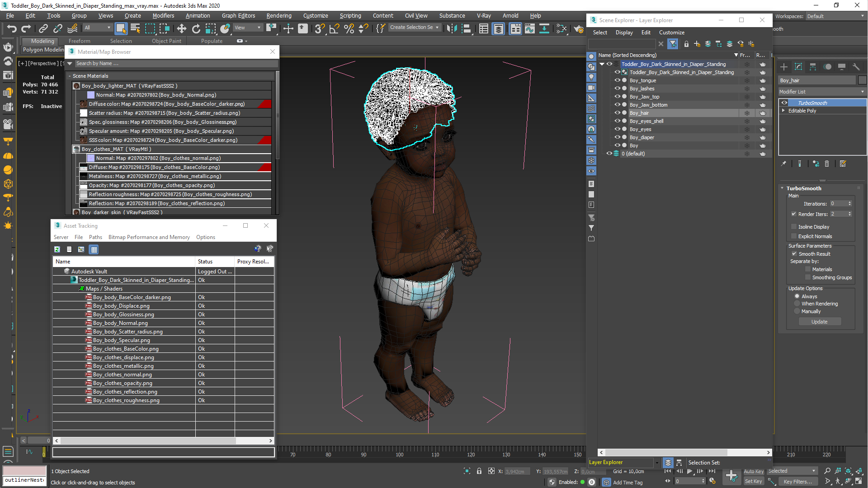Open the Rendering menu
This screenshot has width=868, height=488.
(279, 16)
